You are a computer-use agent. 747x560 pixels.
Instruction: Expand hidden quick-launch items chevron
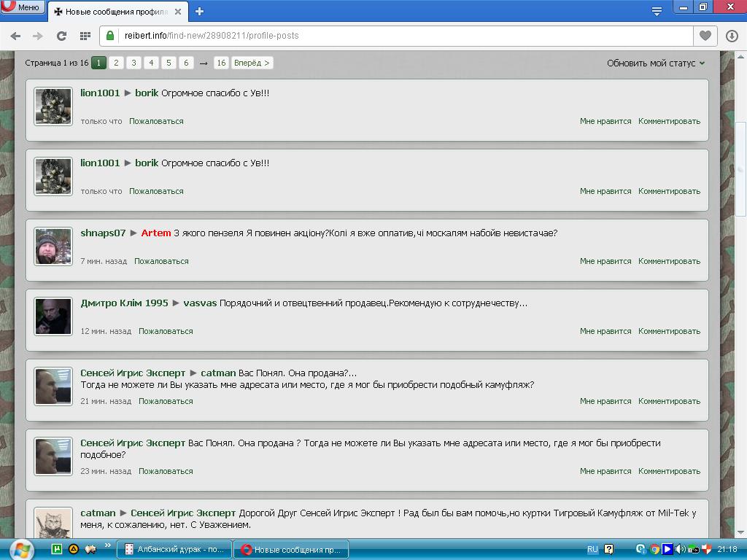click(x=108, y=545)
